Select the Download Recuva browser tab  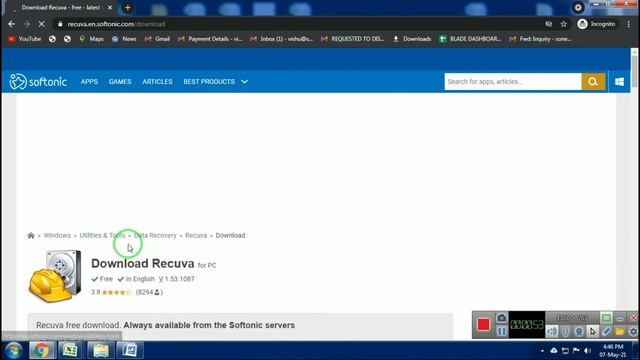[x=61, y=7]
